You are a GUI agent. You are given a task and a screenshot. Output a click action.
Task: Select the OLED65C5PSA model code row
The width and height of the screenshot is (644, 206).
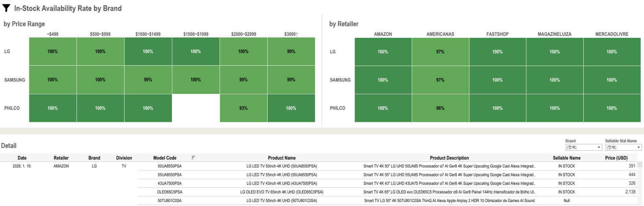(x=170, y=192)
